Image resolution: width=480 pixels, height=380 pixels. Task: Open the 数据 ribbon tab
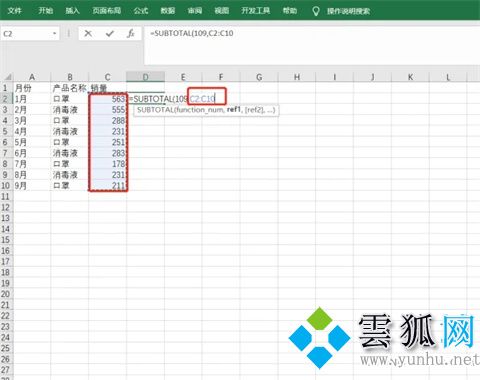[168, 11]
